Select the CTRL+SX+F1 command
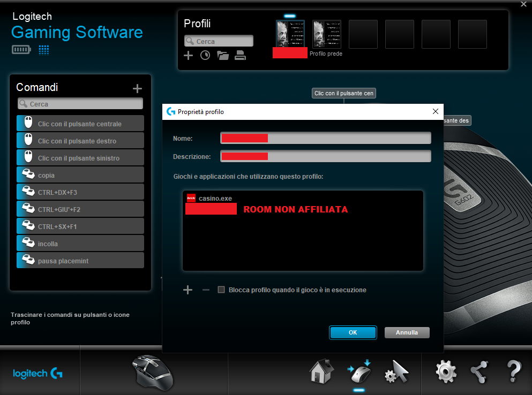This screenshot has width=532, height=395. tap(80, 226)
